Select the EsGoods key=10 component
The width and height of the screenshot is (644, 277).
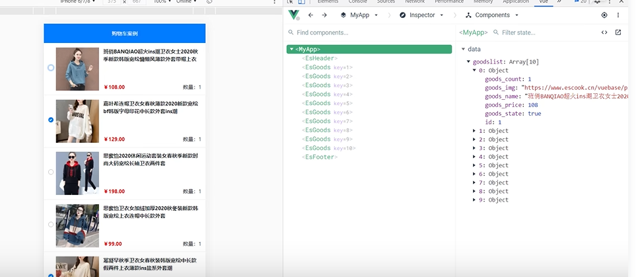(x=329, y=148)
